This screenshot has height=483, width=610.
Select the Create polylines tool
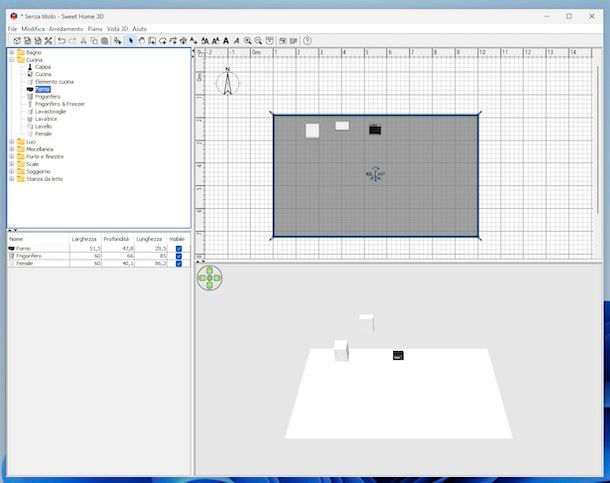173,40
